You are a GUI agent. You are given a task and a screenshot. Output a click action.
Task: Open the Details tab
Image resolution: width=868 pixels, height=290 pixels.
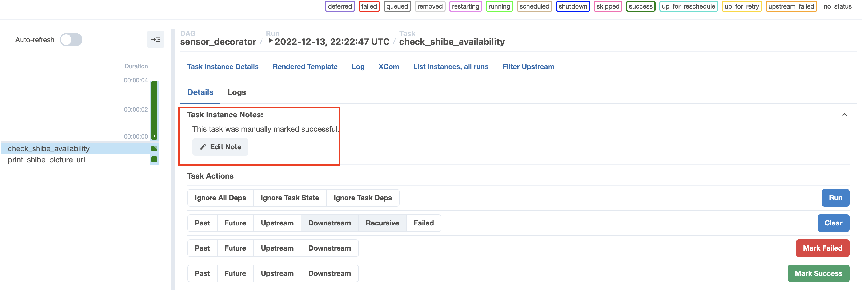[x=200, y=92]
